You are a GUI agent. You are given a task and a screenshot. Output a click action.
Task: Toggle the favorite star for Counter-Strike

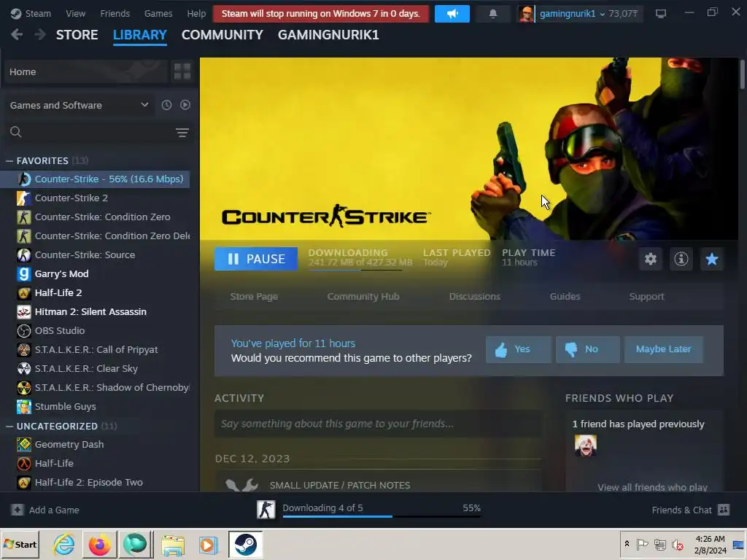click(x=711, y=259)
